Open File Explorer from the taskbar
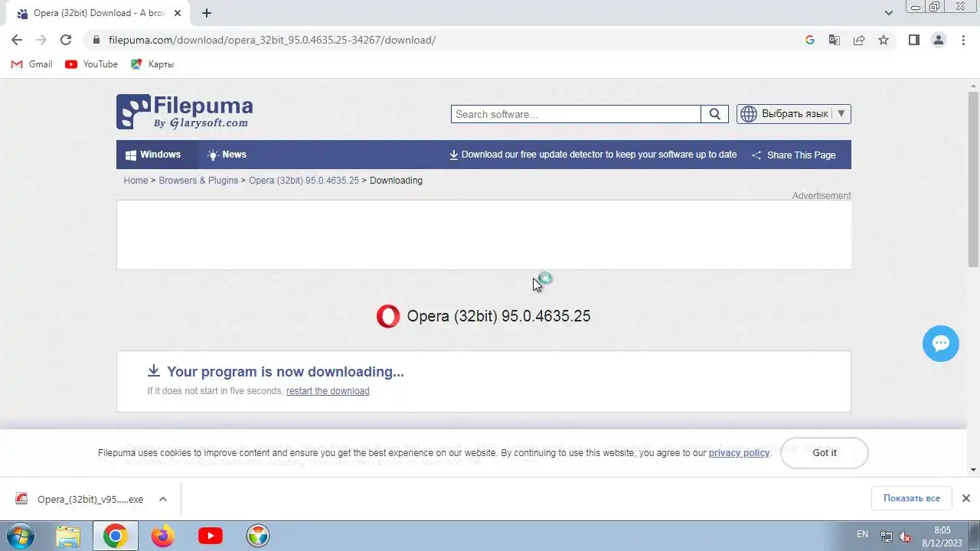This screenshot has height=551, width=980. [x=68, y=536]
